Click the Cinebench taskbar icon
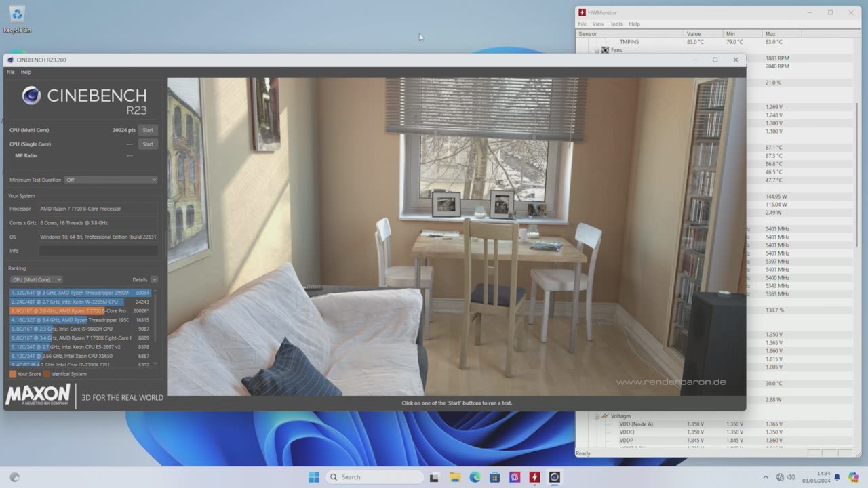 pos(555,477)
